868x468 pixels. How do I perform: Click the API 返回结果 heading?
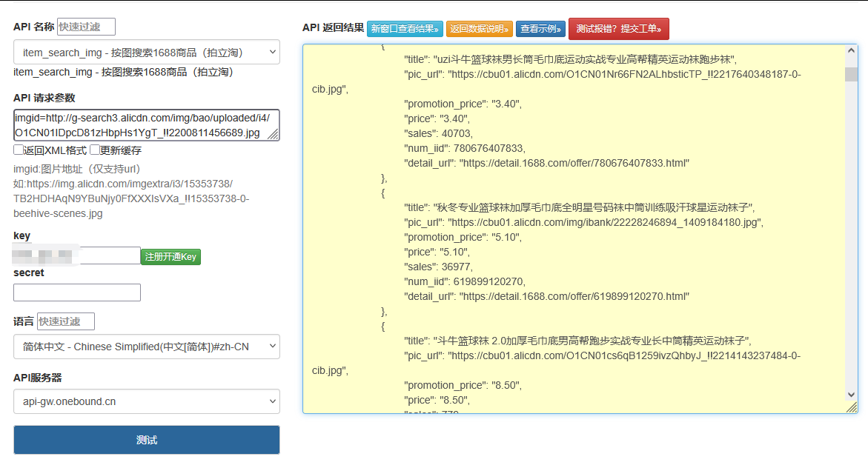click(334, 27)
